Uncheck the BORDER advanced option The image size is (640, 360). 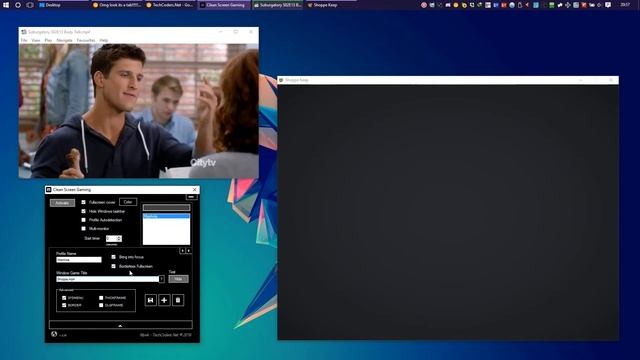click(64, 305)
